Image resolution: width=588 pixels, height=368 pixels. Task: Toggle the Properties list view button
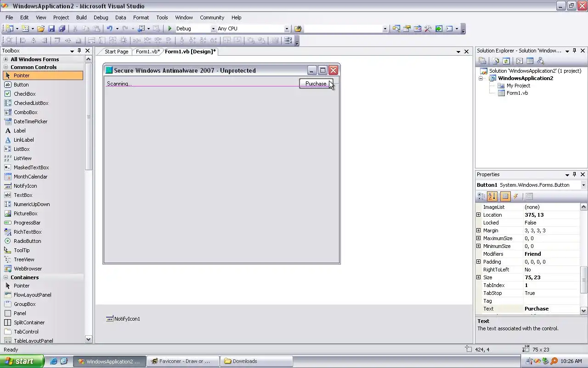(505, 196)
